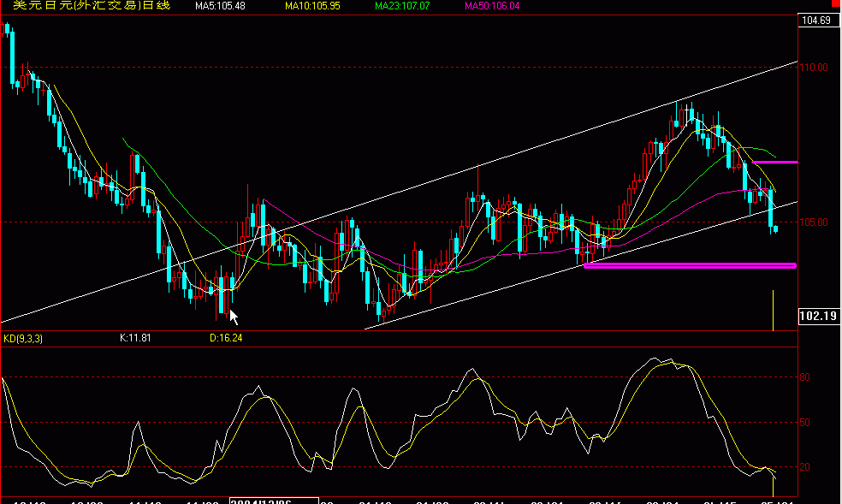Screen dimensions: 842x504
Task: Open the KD(9,3,3) indicator label
Action: tap(23, 339)
